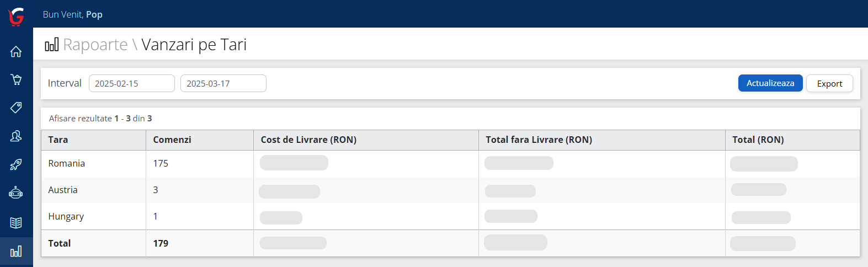Click the start date field 2025-02-15
This screenshot has width=868, height=267.
131,83
